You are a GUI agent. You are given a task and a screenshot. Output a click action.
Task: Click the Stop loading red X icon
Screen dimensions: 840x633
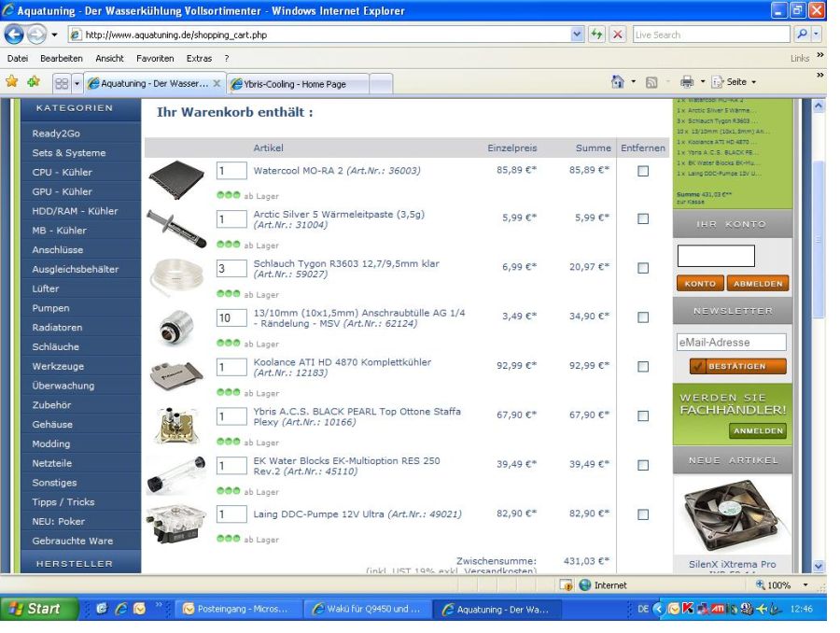point(618,35)
